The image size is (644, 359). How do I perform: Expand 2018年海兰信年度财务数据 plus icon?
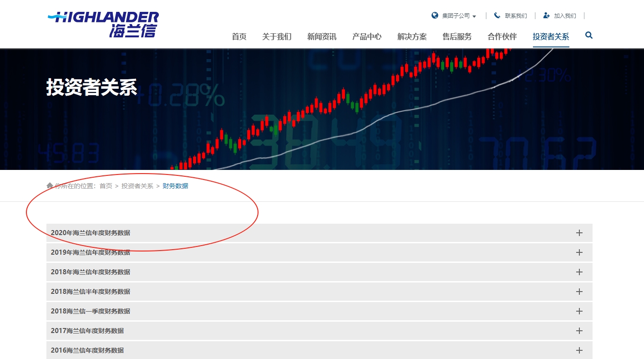(579, 272)
